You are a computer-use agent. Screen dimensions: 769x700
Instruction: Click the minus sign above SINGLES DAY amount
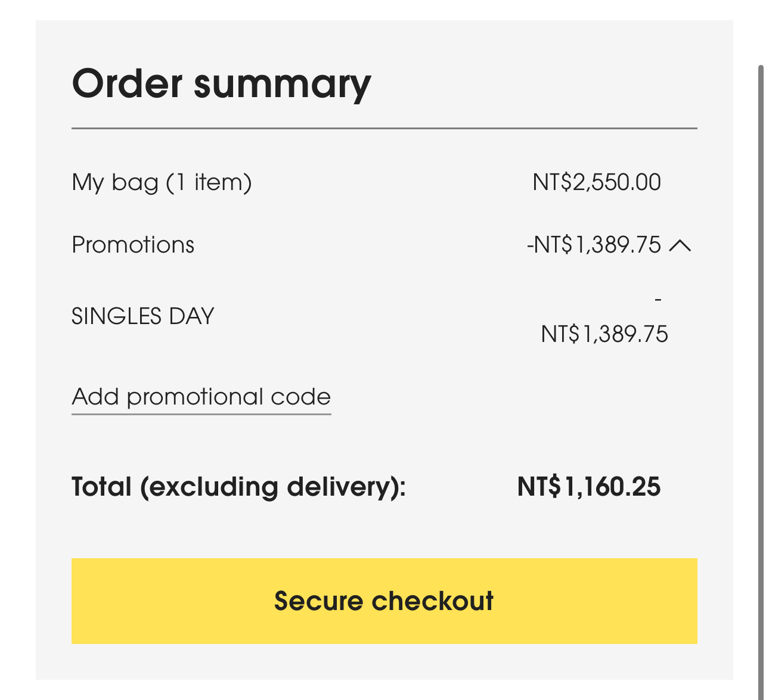[x=658, y=299]
